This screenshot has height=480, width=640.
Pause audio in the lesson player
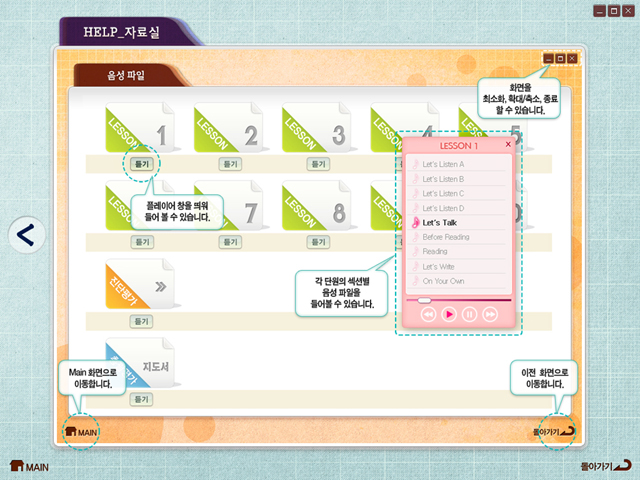pyautogui.click(x=469, y=314)
